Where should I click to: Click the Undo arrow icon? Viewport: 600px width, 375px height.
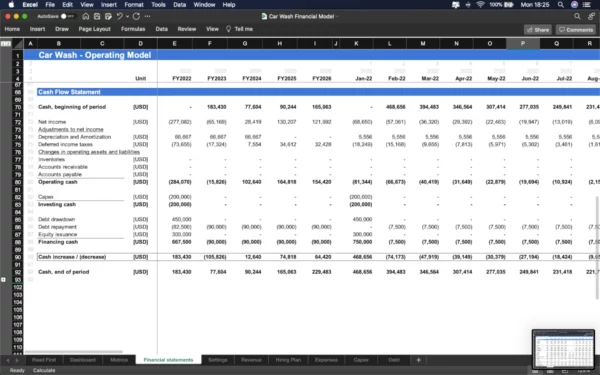coord(119,16)
